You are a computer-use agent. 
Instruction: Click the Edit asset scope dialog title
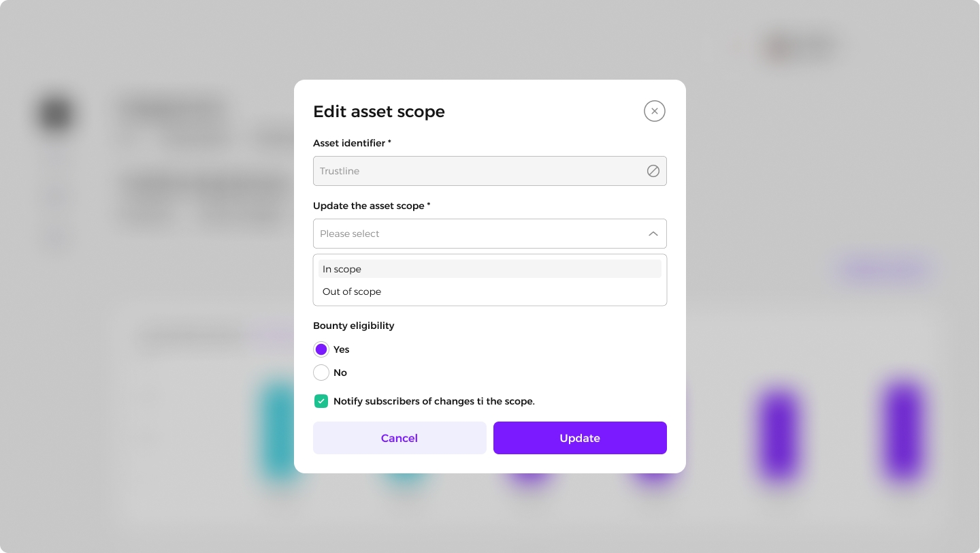click(379, 112)
